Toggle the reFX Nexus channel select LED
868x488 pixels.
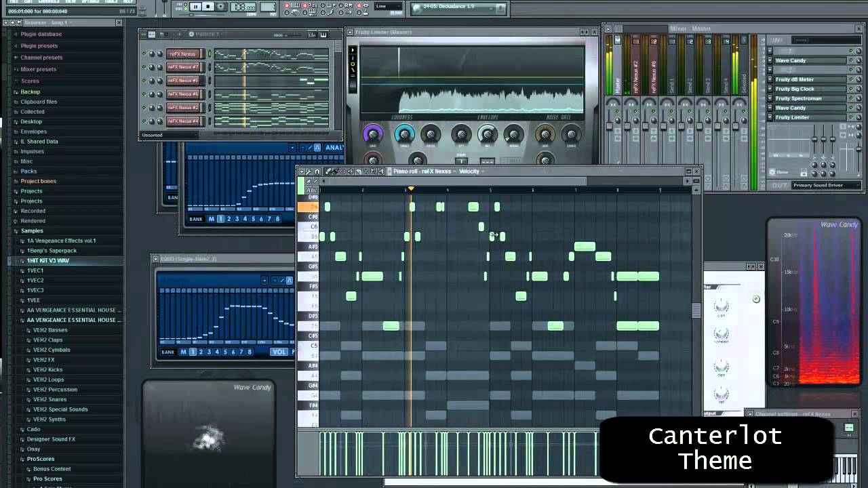210,54
